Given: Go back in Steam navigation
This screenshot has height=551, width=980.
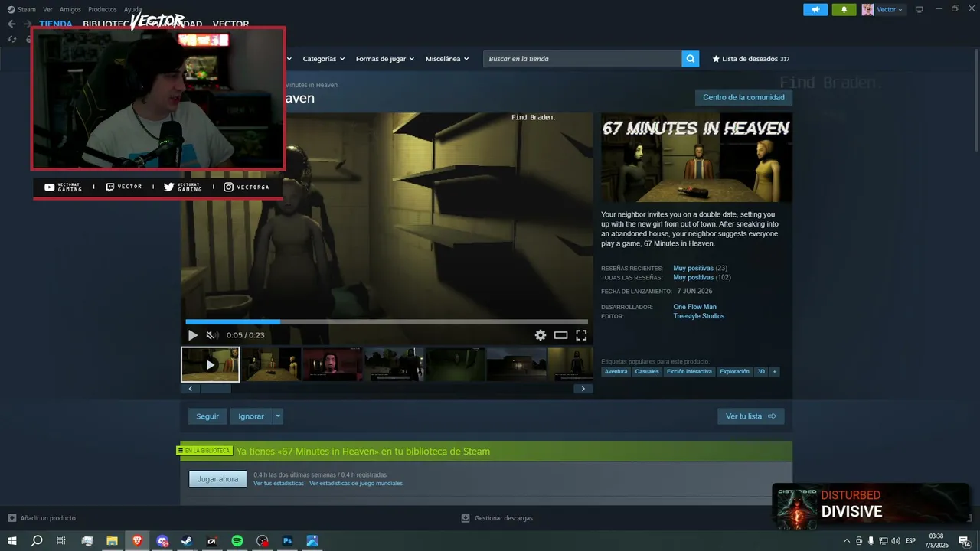Looking at the screenshot, I should (x=11, y=24).
